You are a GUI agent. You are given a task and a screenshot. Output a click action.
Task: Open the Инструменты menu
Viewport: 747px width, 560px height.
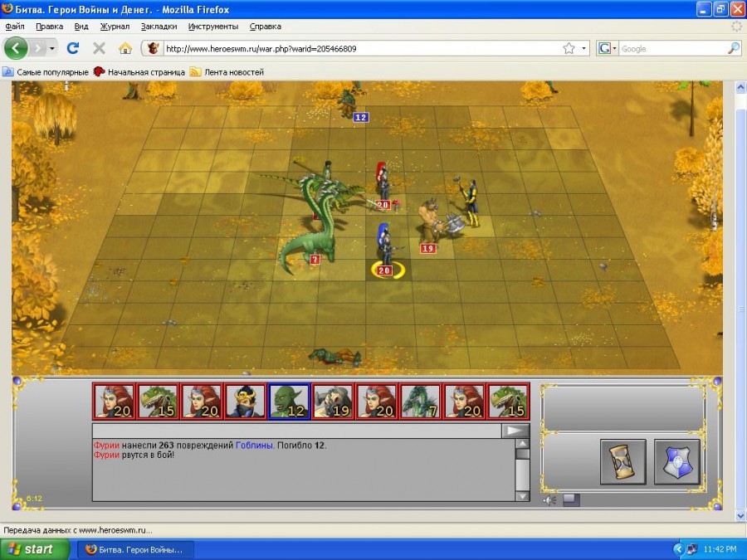(x=213, y=27)
